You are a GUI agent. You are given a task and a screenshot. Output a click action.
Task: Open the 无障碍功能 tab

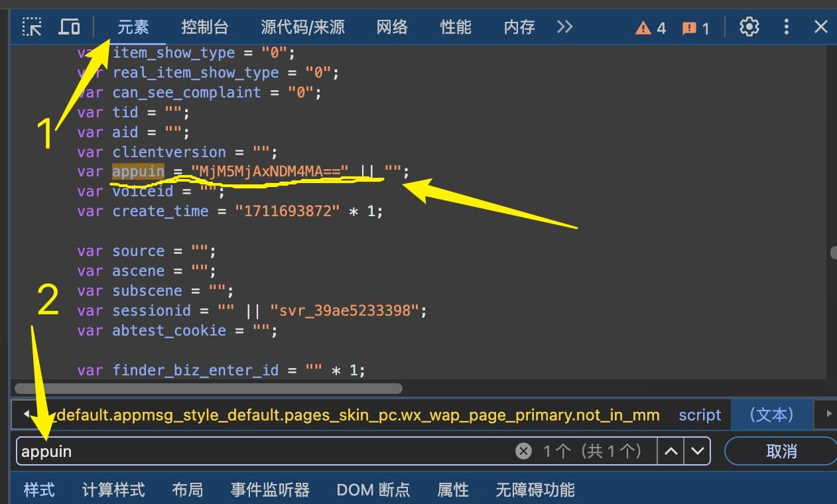[535, 490]
